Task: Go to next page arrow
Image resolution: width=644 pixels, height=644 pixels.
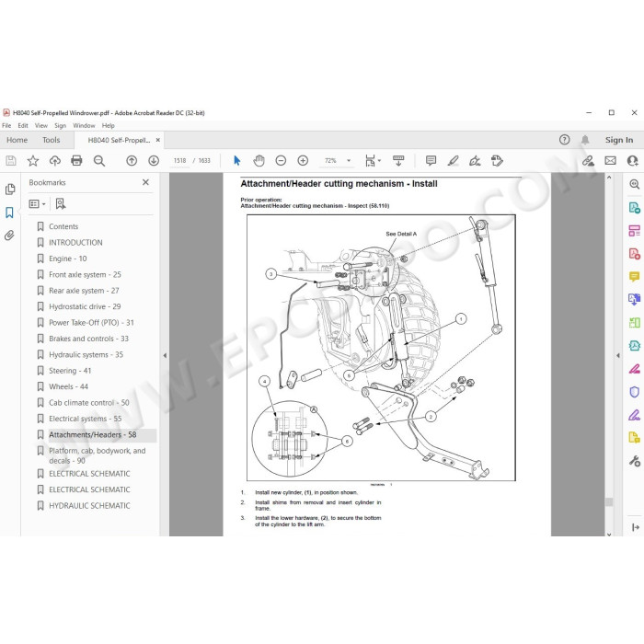Action: (x=154, y=161)
